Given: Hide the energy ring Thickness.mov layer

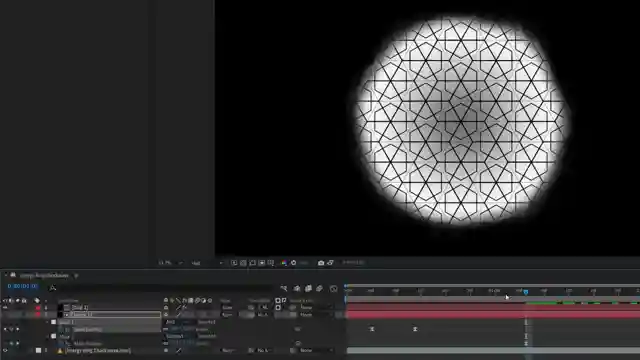Looking at the screenshot, I should click(x=5, y=350).
